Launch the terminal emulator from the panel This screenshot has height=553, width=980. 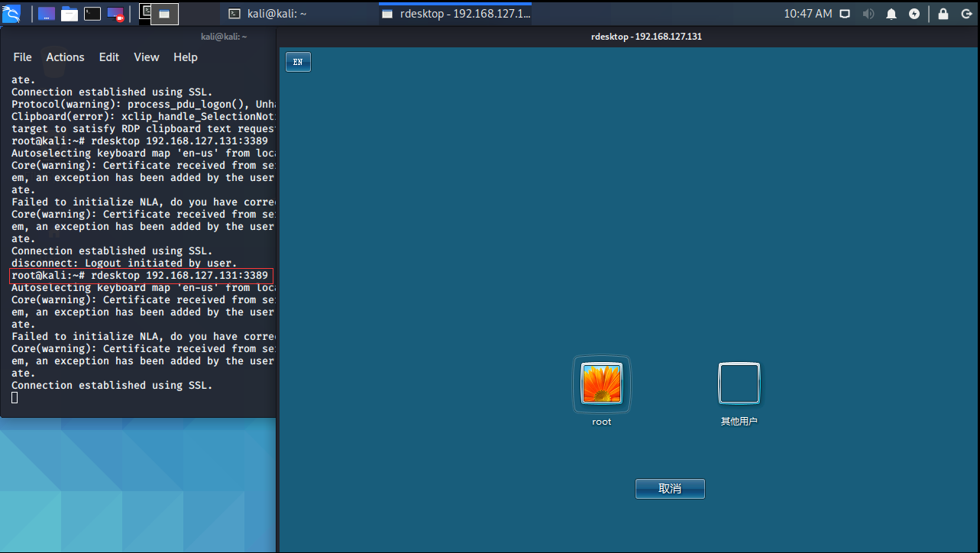92,14
